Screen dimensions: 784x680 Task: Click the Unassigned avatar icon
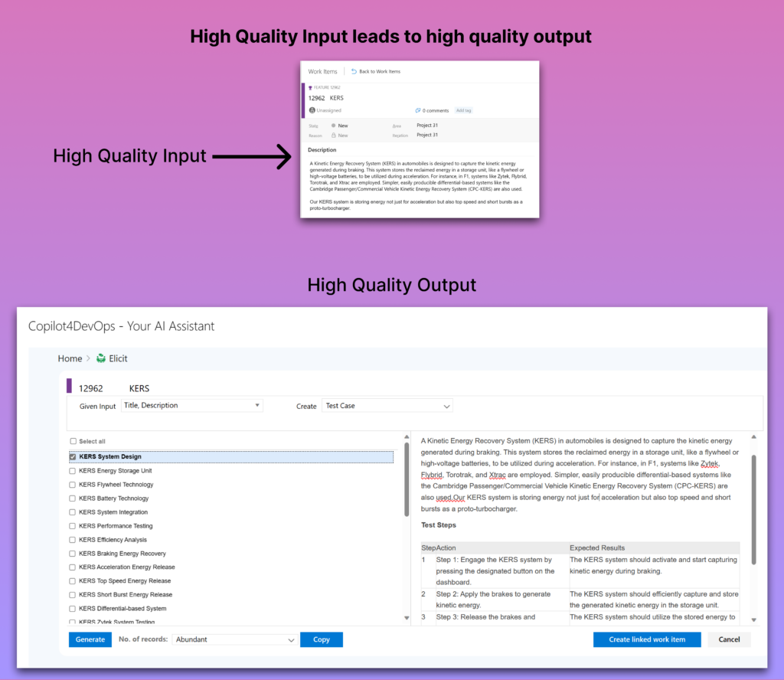[312, 110]
